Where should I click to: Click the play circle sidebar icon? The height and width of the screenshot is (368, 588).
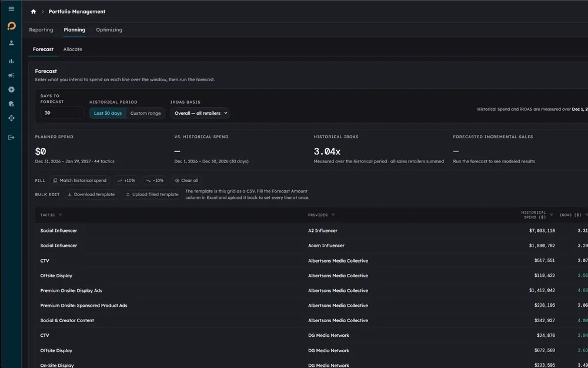tap(11, 89)
